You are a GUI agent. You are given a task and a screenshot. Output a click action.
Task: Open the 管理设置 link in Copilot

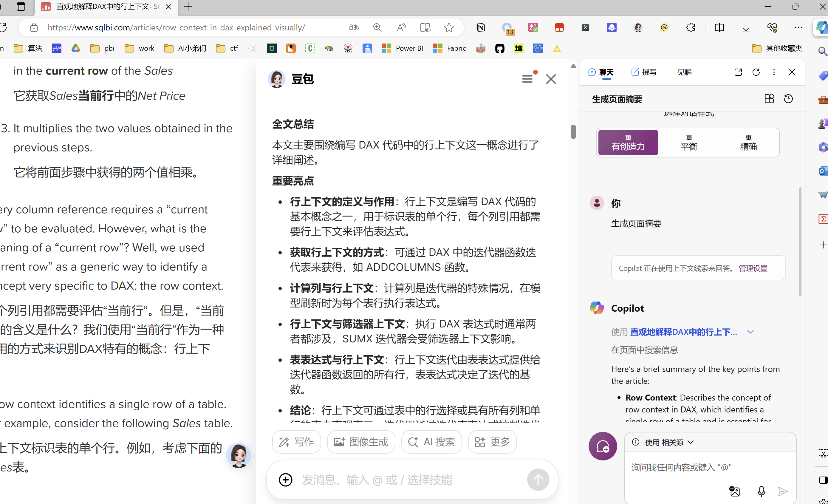[753, 268]
